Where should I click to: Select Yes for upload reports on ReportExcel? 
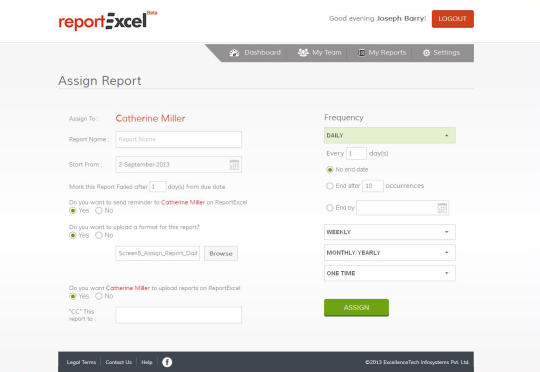click(x=73, y=296)
